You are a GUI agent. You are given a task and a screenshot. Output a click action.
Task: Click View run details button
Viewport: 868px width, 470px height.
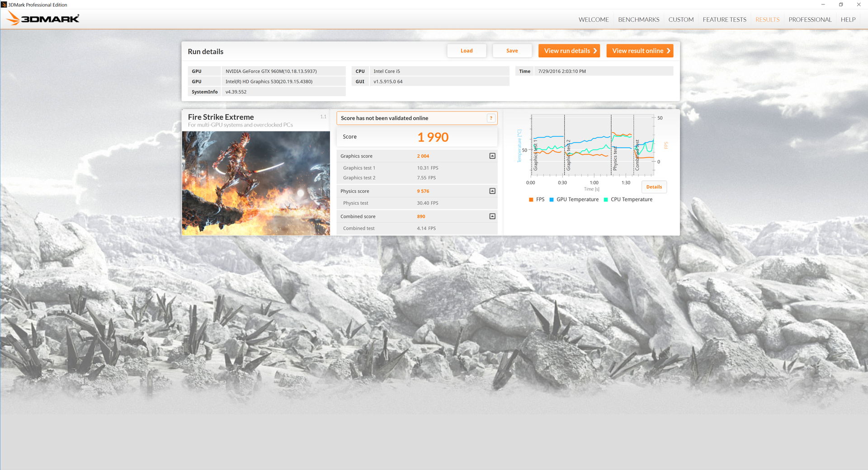click(x=569, y=51)
